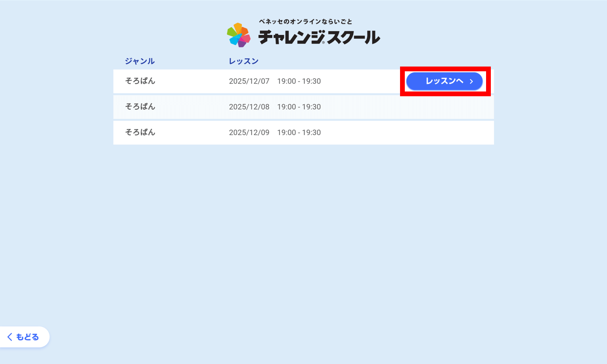Click the colorful pinwheel flower logo
Viewport: 607px width, 364px height.
click(238, 34)
